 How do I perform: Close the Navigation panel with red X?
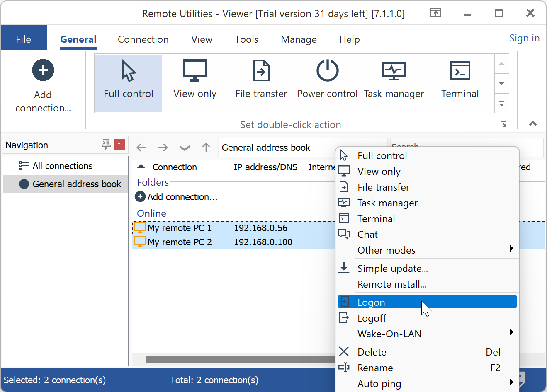coord(119,144)
